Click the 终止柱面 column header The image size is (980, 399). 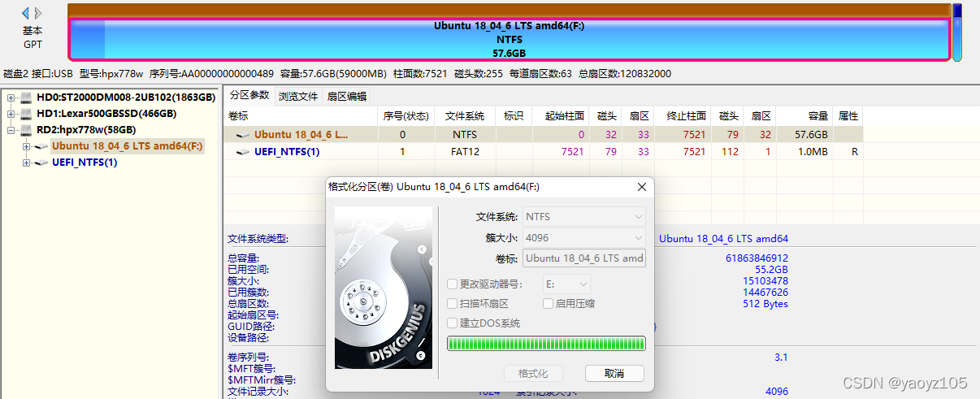tap(682, 116)
